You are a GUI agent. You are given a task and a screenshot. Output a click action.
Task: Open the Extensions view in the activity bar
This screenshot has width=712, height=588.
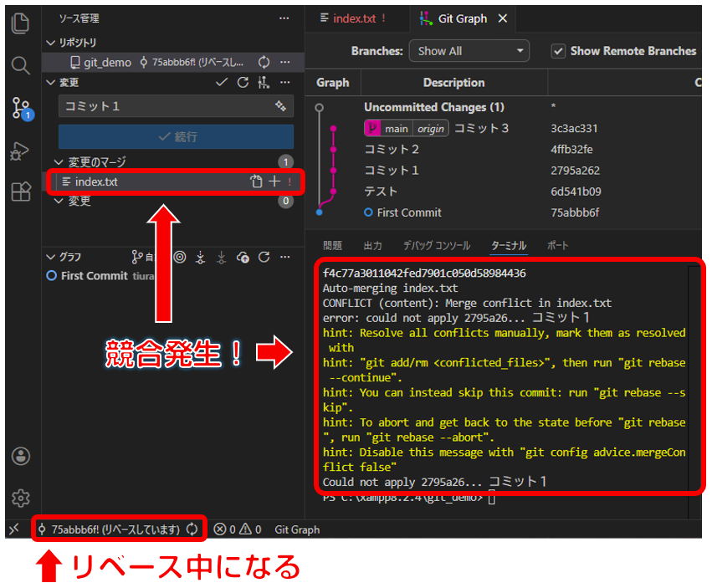21,192
